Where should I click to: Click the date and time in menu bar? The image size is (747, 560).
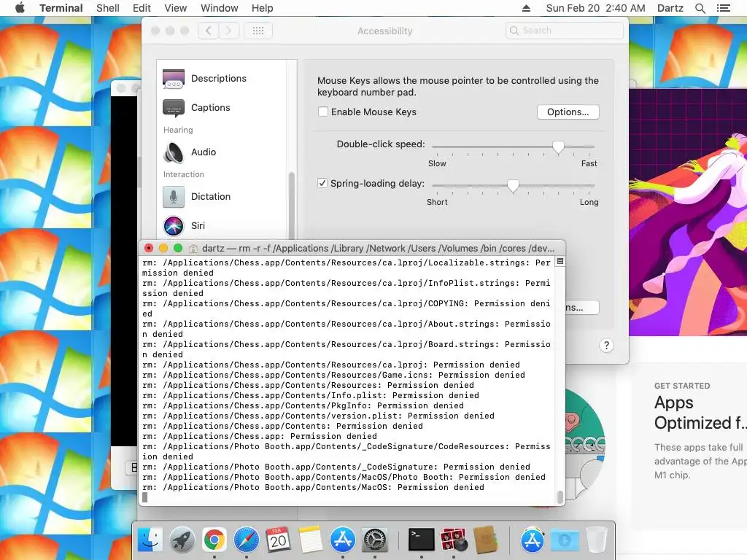point(595,8)
